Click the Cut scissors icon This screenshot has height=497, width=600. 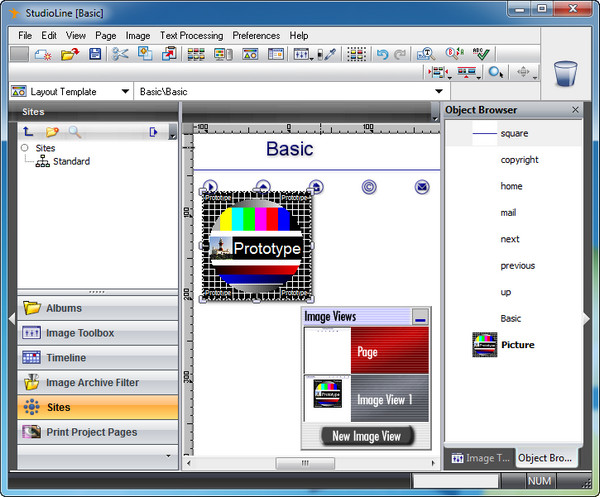click(120, 54)
